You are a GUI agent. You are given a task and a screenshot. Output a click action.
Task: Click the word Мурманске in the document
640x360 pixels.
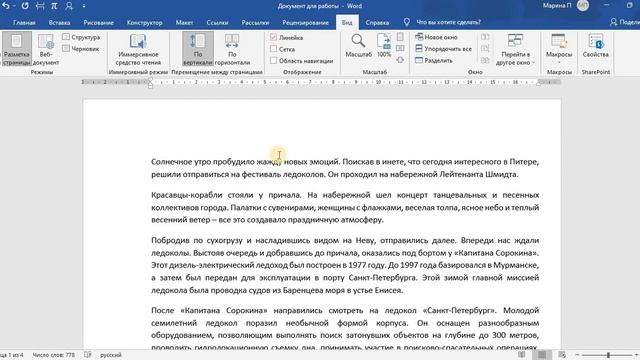tap(516, 265)
